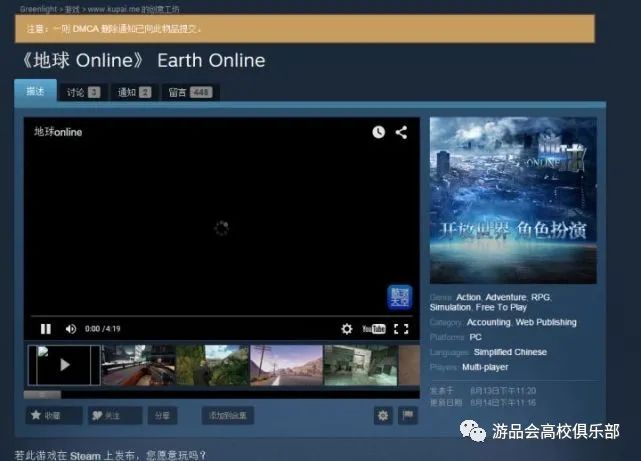Click the www.kupai.me workshop breadcrumb link
The height and width of the screenshot is (461, 641).
pos(133,9)
